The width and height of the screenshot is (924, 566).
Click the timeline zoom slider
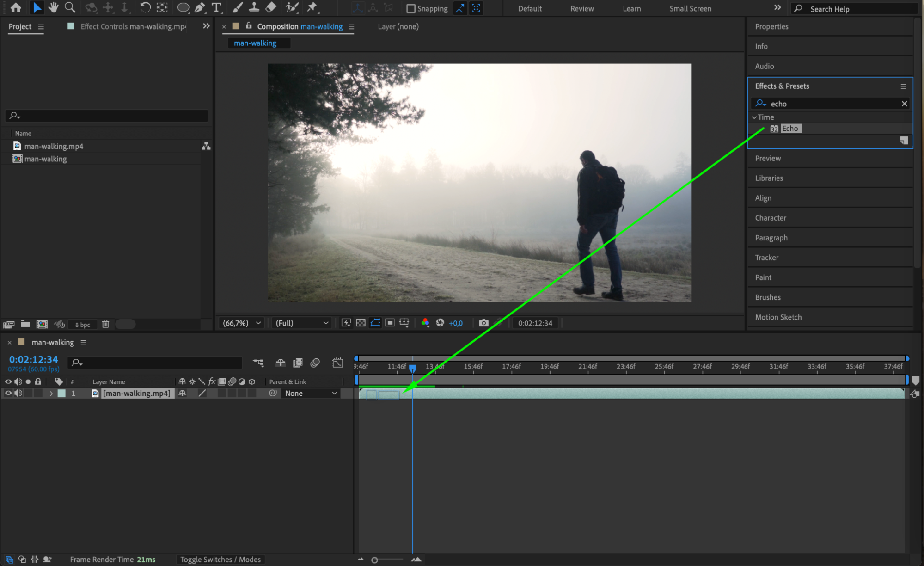[x=375, y=560]
